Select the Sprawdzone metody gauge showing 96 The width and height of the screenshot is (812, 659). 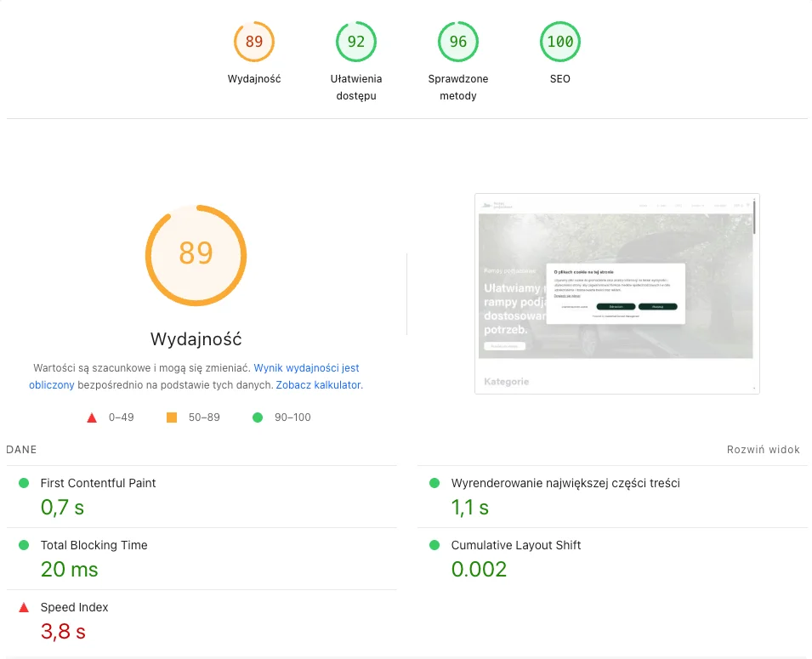pos(458,43)
